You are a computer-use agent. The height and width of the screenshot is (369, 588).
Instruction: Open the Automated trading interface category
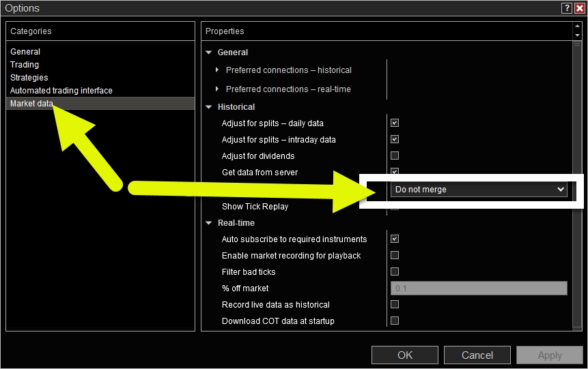61,91
